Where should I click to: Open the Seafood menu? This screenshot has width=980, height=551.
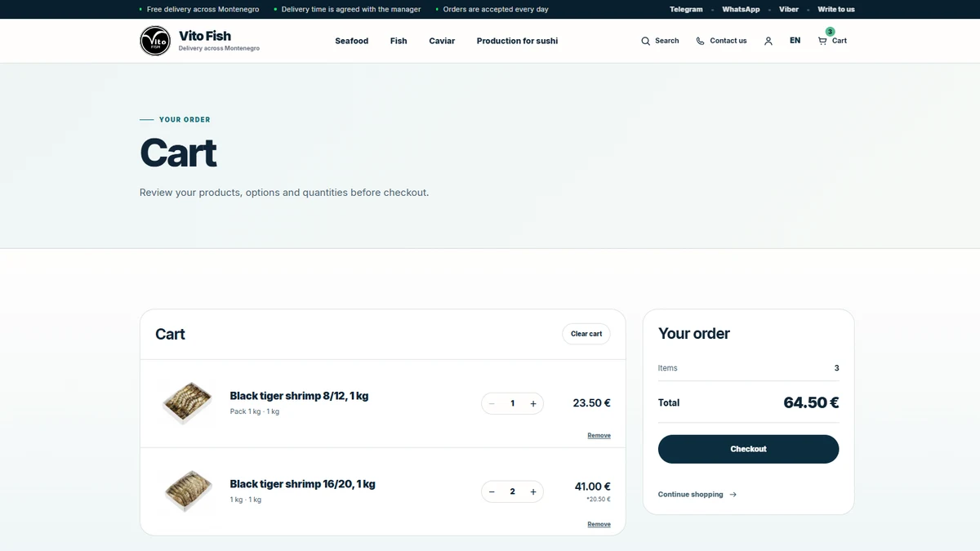coord(352,41)
